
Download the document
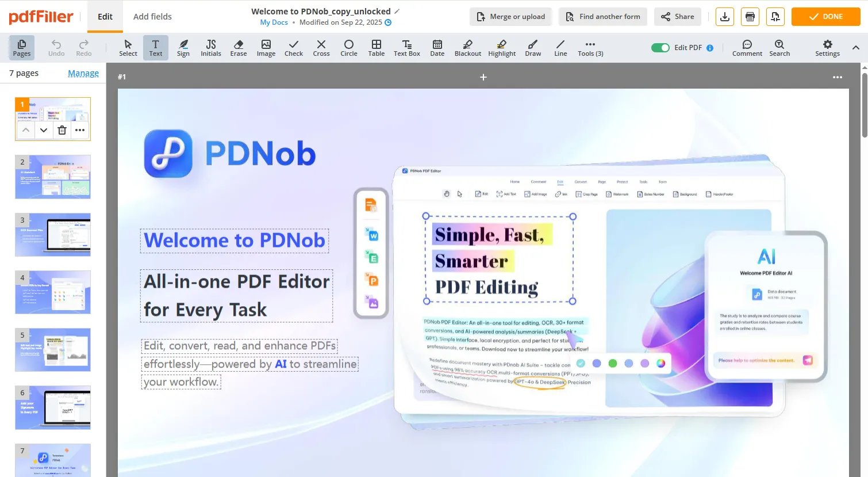[x=725, y=17]
